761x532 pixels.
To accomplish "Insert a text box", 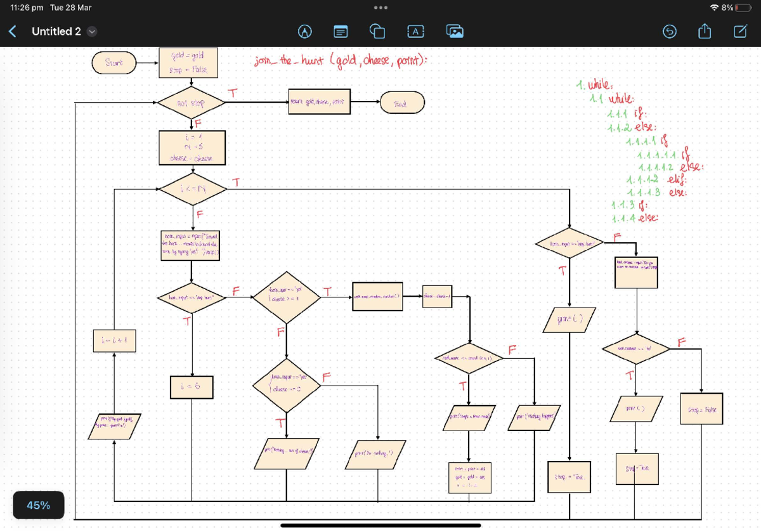I will (x=415, y=31).
